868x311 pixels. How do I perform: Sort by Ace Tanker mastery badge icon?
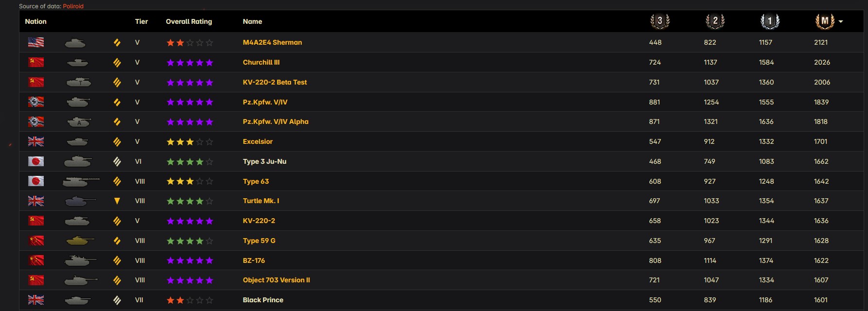pos(825,21)
